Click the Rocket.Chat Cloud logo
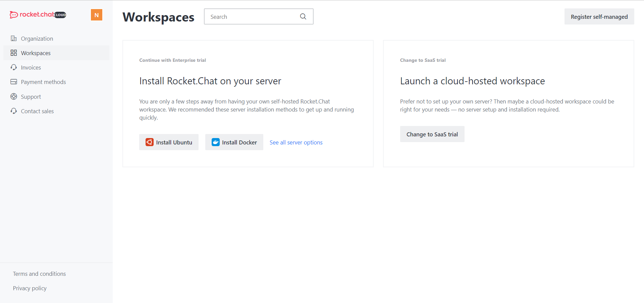This screenshot has height=303, width=644. [x=38, y=14]
